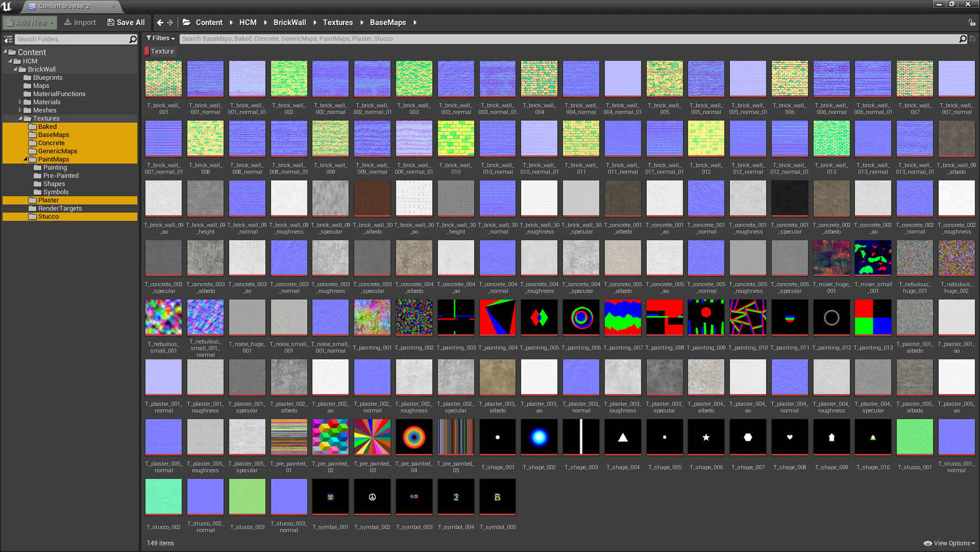This screenshot has width=980, height=552.
Task: Select the T_brick_wall_30_albedo texture
Action: tap(372, 198)
